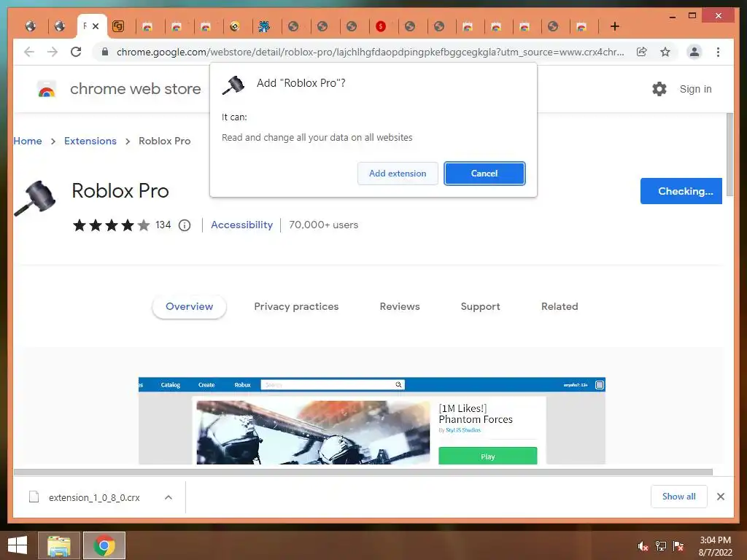Share this page using the share icon
Viewport: 747px width, 560px height.
[x=642, y=52]
